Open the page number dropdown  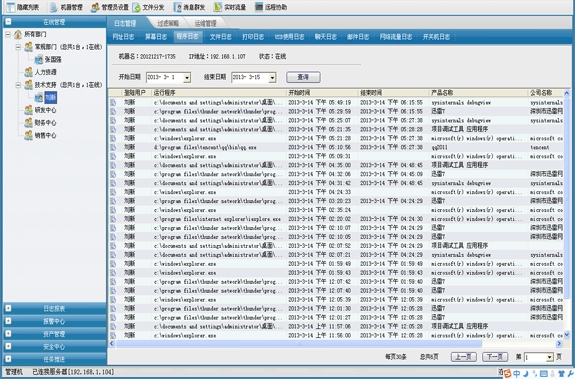tap(549, 357)
